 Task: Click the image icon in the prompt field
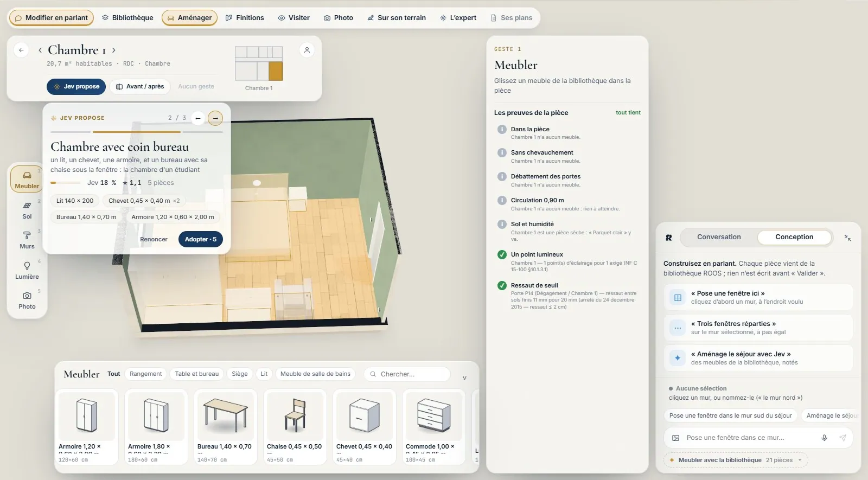676,438
